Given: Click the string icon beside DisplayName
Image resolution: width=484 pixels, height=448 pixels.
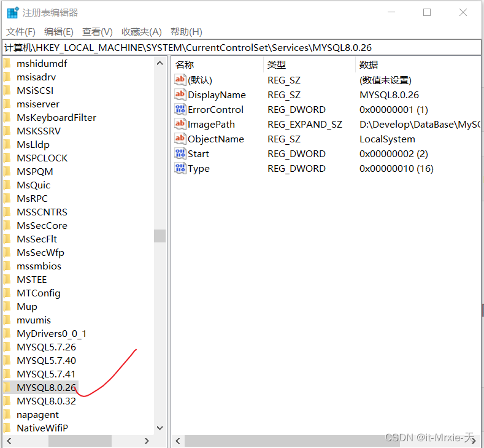Looking at the screenshot, I should tap(180, 95).
